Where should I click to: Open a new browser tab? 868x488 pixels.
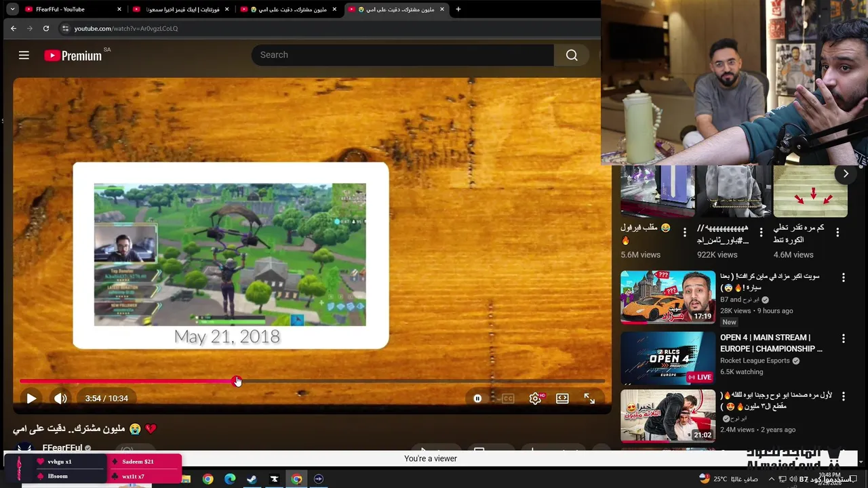[458, 9]
